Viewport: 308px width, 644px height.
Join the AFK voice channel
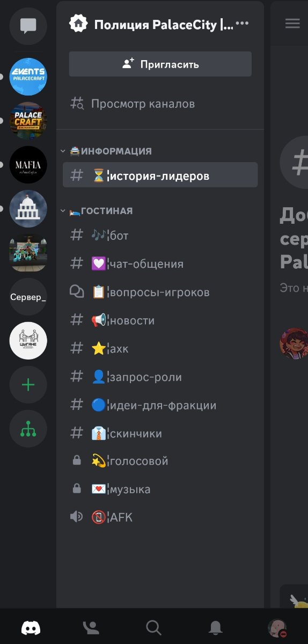[x=160, y=517]
